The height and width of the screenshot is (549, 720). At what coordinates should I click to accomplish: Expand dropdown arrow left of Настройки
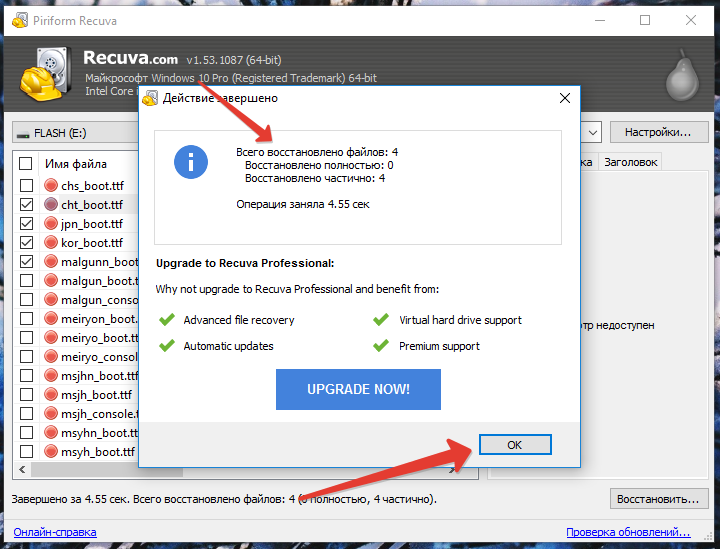click(593, 133)
